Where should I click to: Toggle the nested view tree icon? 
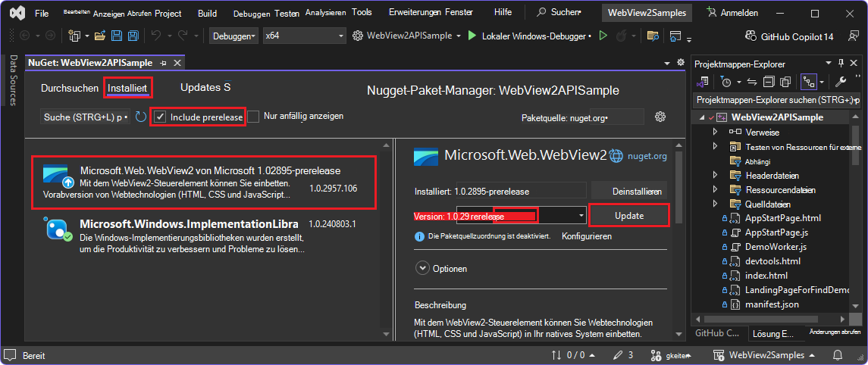point(809,83)
